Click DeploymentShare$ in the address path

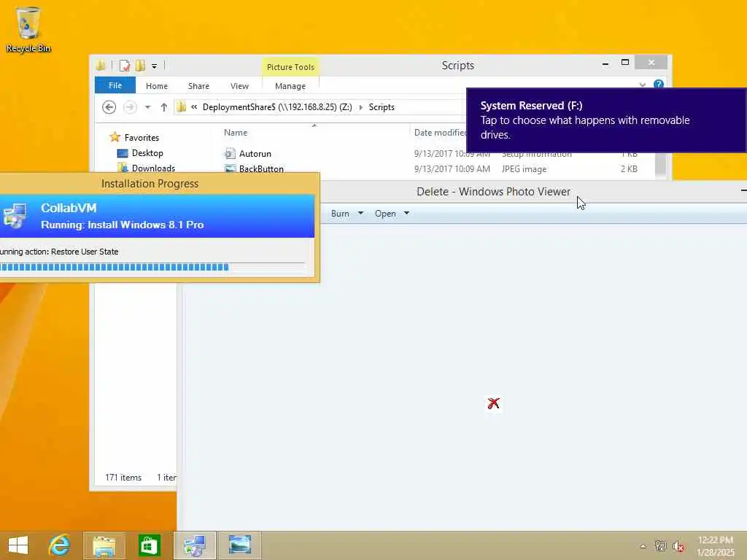tap(277, 107)
